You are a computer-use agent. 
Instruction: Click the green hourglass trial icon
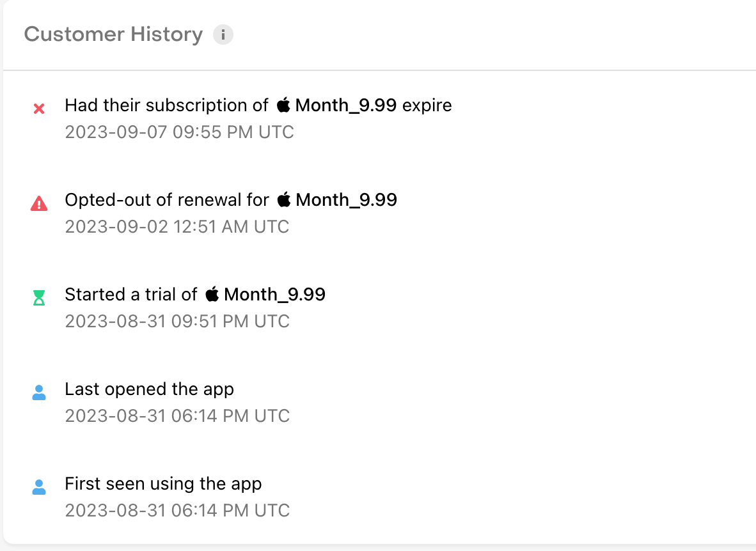[39, 298]
